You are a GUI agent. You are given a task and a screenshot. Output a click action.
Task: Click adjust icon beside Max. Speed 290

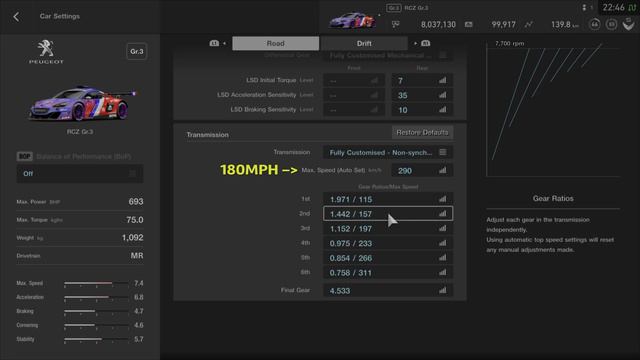click(x=442, y=170)
